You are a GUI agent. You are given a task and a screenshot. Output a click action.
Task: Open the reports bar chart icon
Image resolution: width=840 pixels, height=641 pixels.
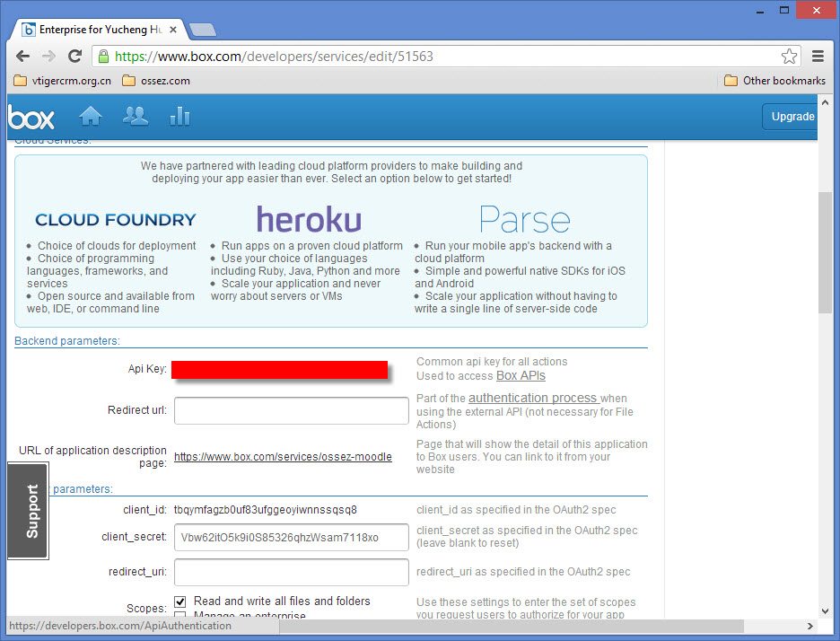(180, 116)
